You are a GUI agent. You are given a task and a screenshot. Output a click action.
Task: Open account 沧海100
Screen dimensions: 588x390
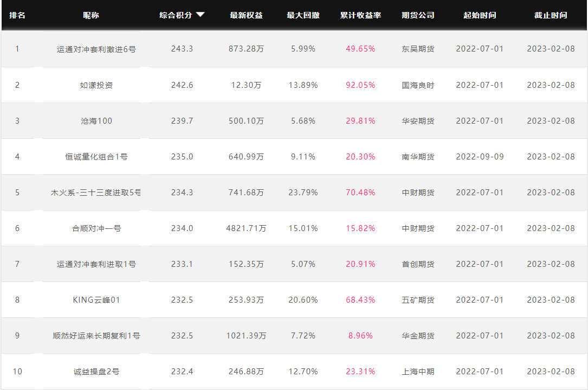tap(96, 121)
